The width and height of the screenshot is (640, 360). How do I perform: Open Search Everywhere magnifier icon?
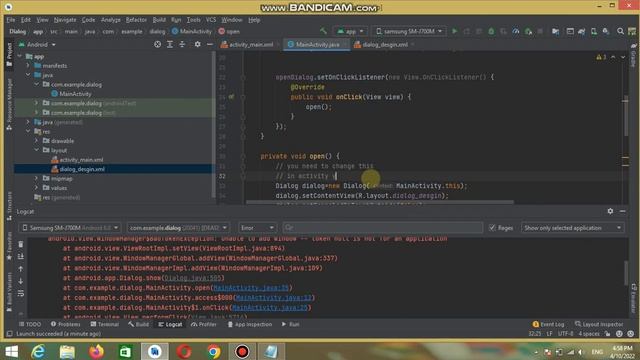[620, 31]
